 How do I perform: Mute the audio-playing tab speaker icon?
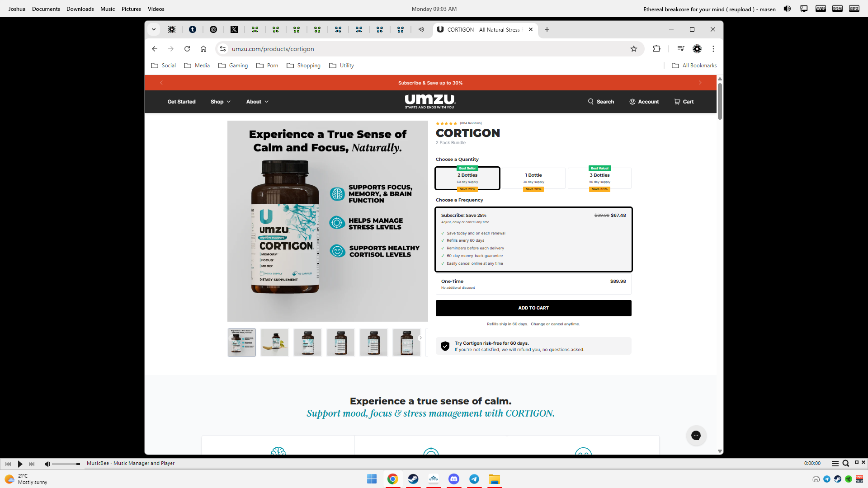(421, 29)
